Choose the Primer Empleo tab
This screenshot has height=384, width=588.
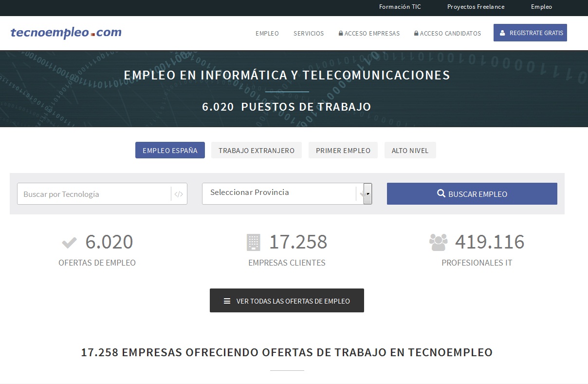343,151
